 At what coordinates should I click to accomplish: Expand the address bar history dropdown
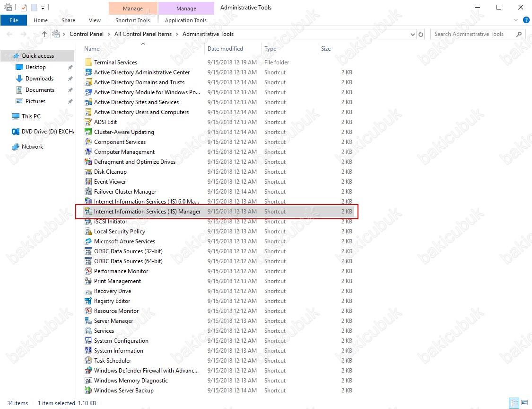point(412,34)
